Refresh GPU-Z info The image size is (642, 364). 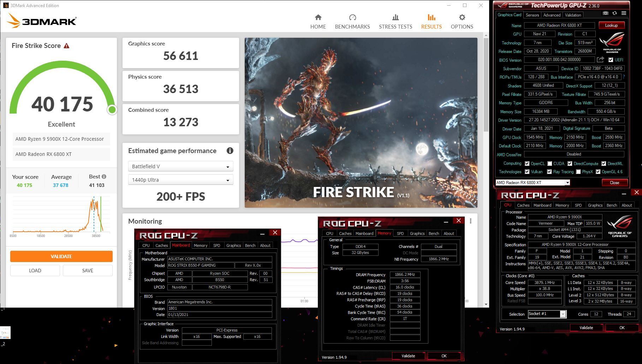point(614,13)
